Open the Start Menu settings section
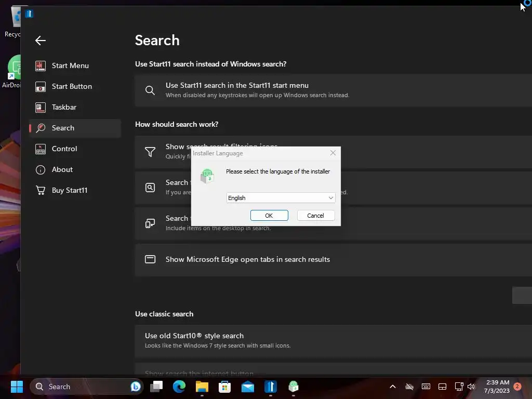Image resolution: width=532 pixels, height=399 pixels. 75,65
